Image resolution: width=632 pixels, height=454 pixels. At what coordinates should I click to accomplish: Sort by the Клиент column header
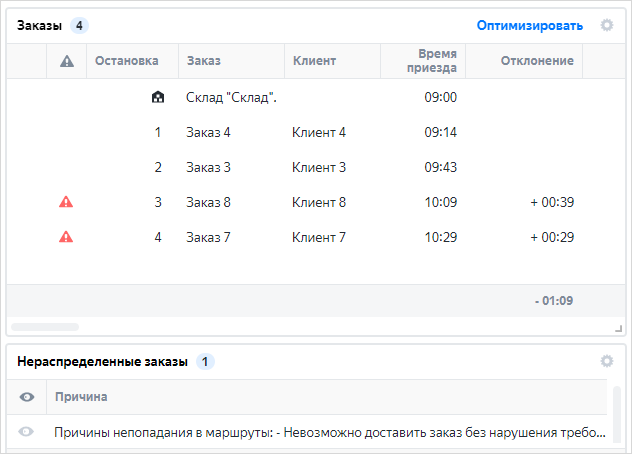(314, 61)
